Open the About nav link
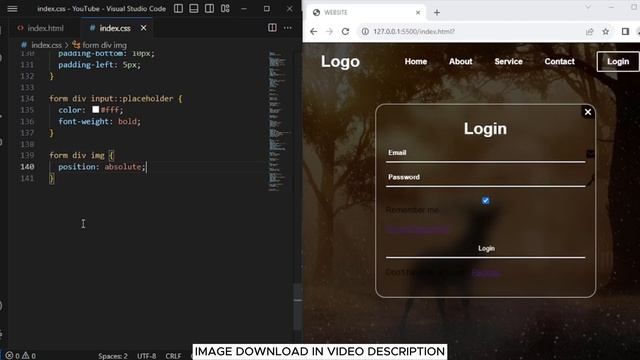The height and width of the screenshot is (360, 640). pos(460,62)
